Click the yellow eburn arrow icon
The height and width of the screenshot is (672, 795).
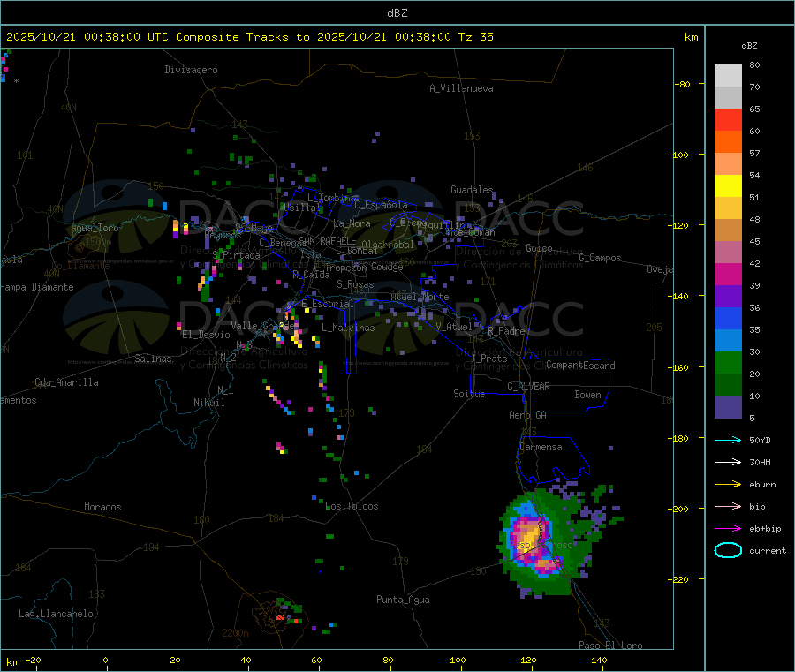[728, 484]
